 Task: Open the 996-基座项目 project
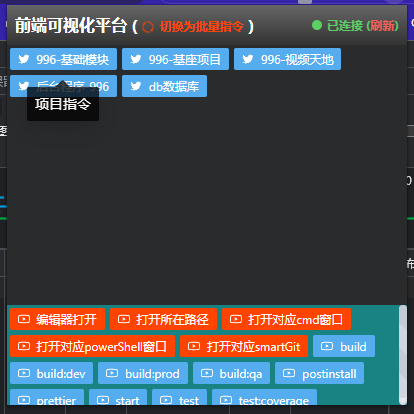pos(175,59)
